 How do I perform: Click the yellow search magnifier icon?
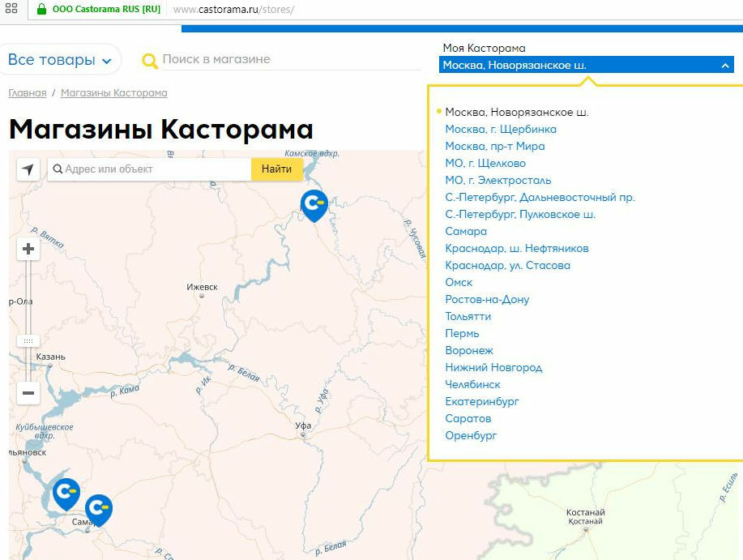click(150, 61)
